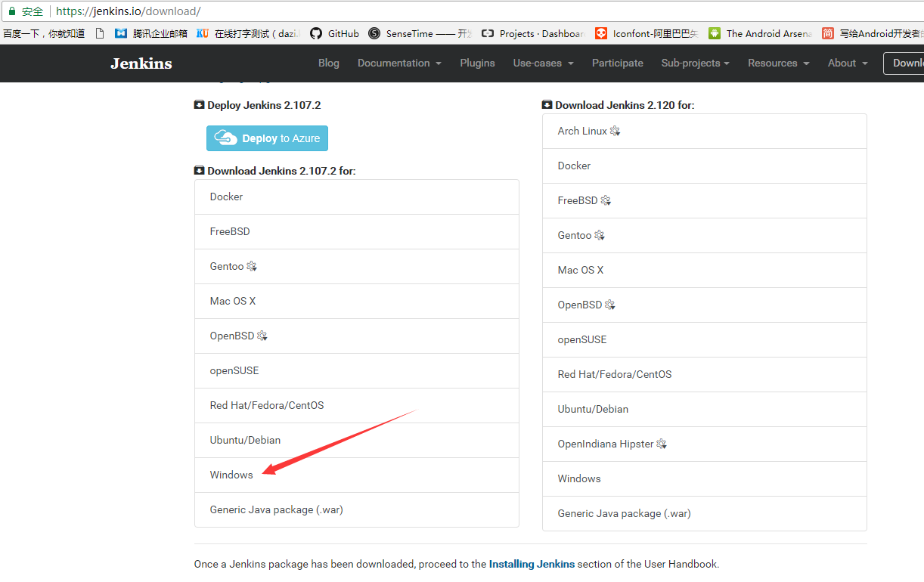Open the blank page bookmark icon
Viewport: 924px width, 582px height.
(99, 33)
